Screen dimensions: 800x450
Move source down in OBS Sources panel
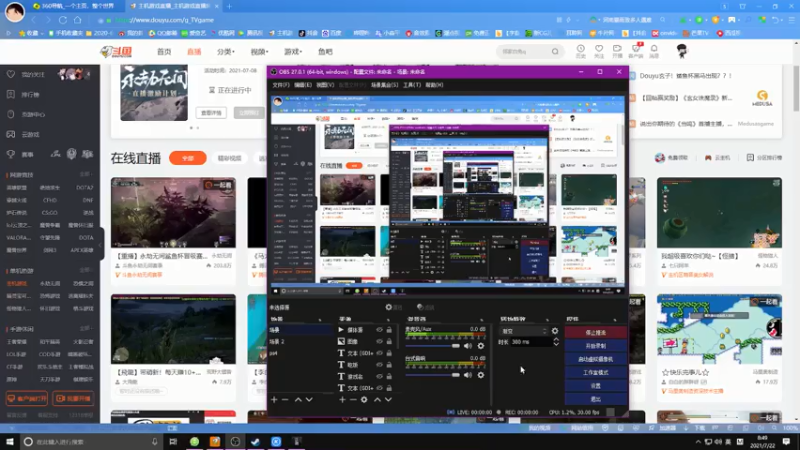click(388, 399)
